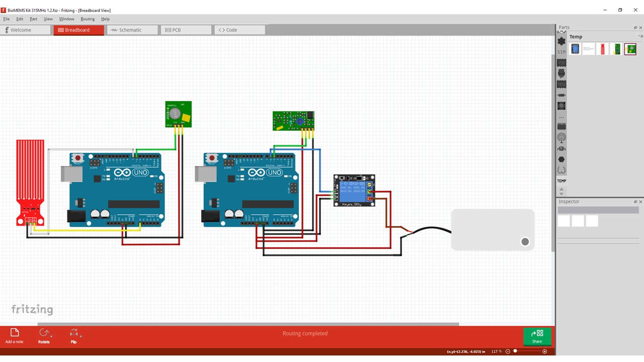This screenshot has height=362, width=644.
Task: Open the Temp bin options menu
Action: tap(640, 37)
